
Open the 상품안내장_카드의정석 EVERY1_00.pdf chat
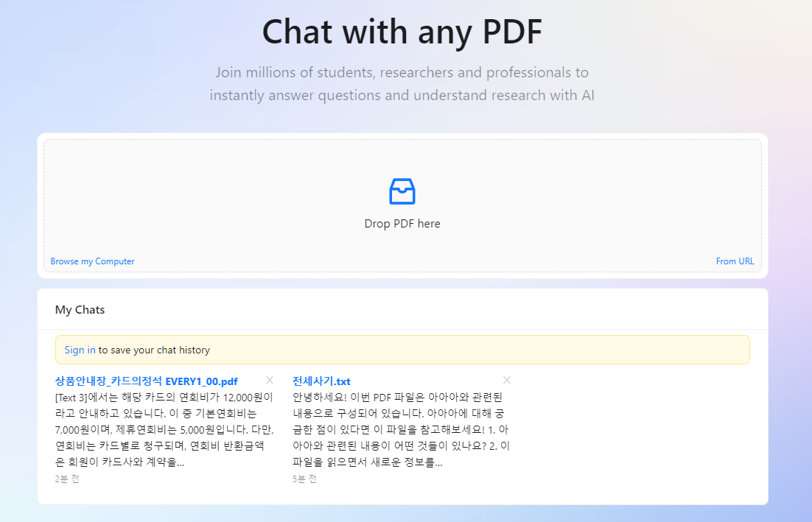pos(144,381)
